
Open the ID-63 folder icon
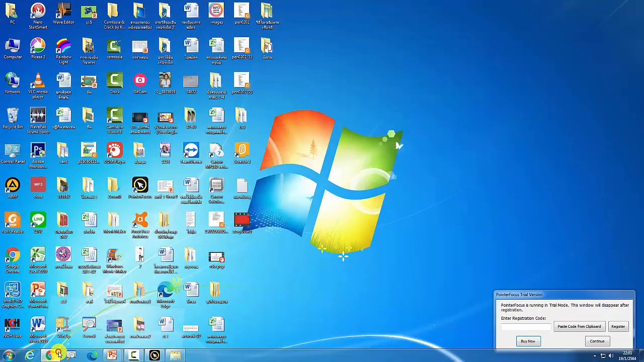click(x=191, y=118)
